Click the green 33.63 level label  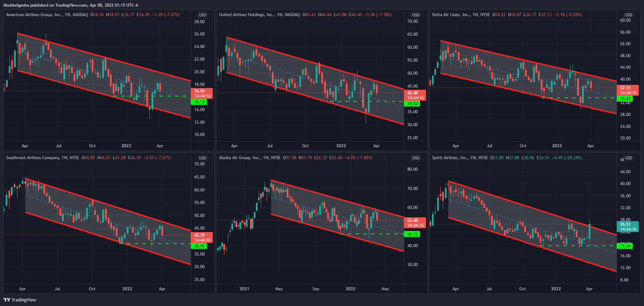(x=625, y=99)
